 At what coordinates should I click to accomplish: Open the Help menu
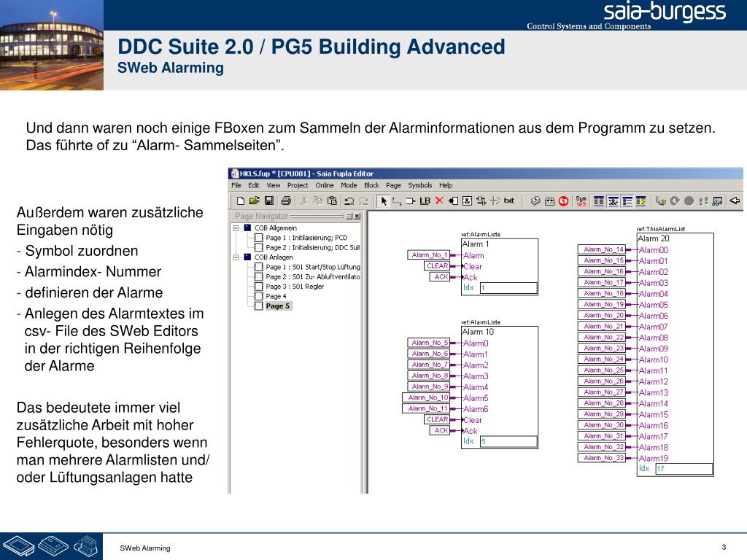coord(446,185)
